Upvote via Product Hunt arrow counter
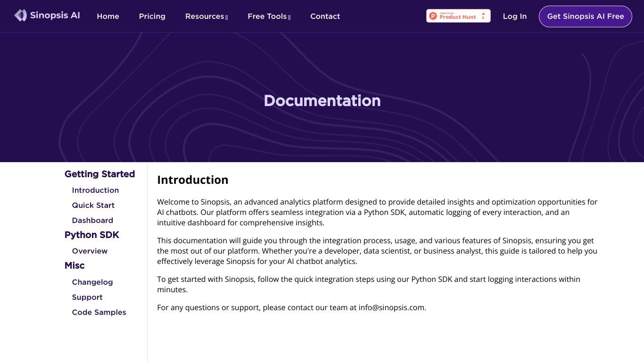 coord(483,16)
